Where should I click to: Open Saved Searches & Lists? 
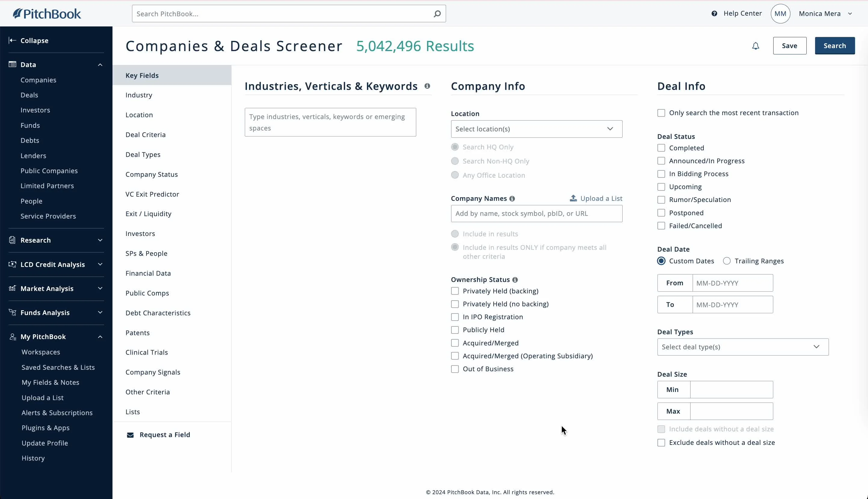(x=58, y=367)
